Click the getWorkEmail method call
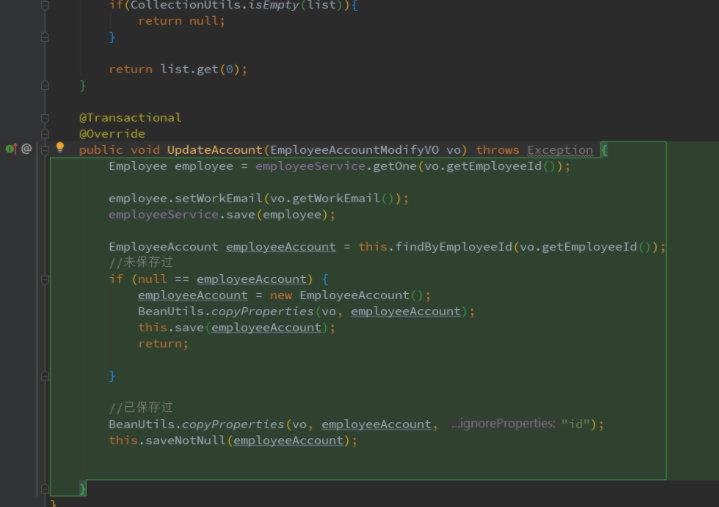The image size is (719, 507). [336, 198]
